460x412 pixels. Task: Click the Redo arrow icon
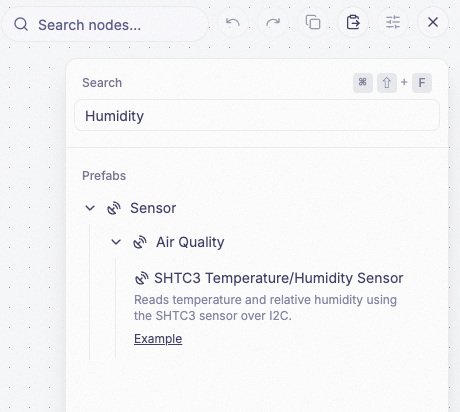coord(273,23)
